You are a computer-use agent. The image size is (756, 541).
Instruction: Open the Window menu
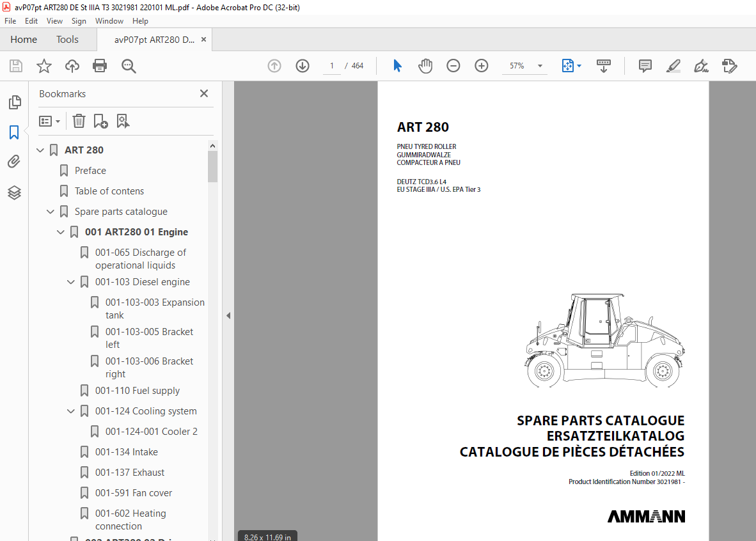pos(109,21)
